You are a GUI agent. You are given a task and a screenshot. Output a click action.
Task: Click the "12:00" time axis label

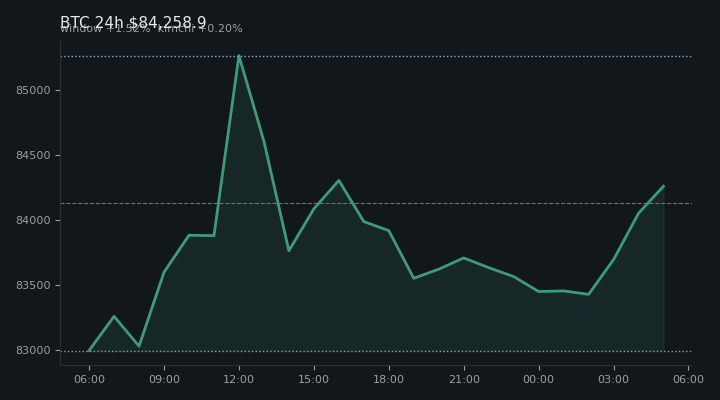[239, 379]
